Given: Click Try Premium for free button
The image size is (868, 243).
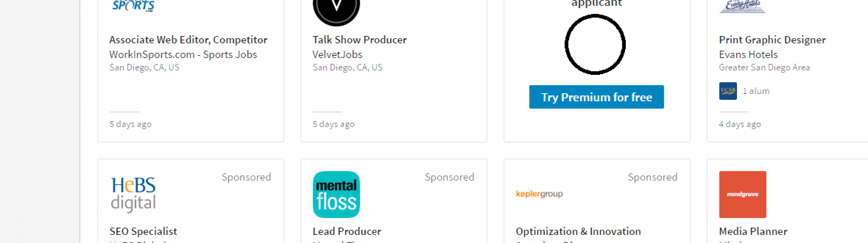Looking at the screenshot, I should 597,97.
